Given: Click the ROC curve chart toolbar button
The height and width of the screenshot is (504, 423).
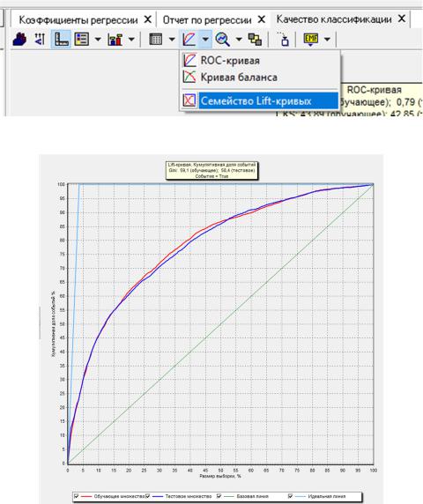Looking at the screenshot, I should [189, 40].
